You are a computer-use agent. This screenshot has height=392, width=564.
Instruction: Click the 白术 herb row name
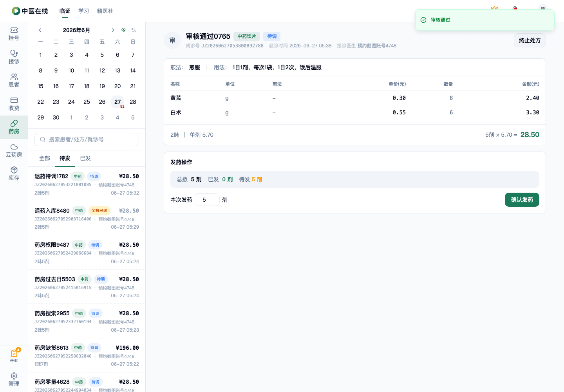(x=176, y=112)
